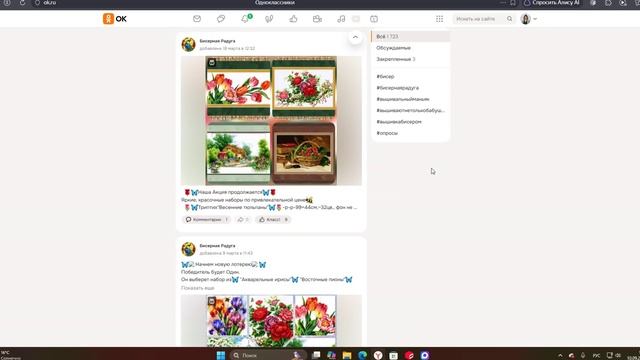Open the red roses embroidery photo
The image size is (640, 360).
pos(304,87)
